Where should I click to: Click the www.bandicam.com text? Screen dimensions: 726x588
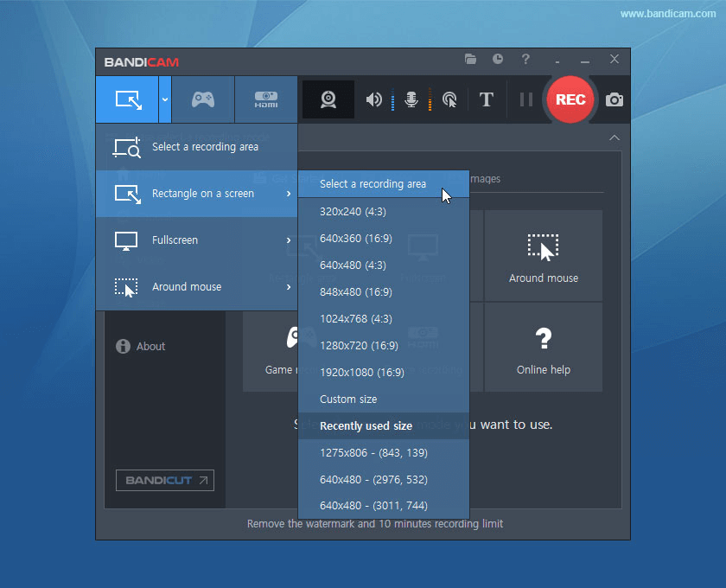pos(667,14)
